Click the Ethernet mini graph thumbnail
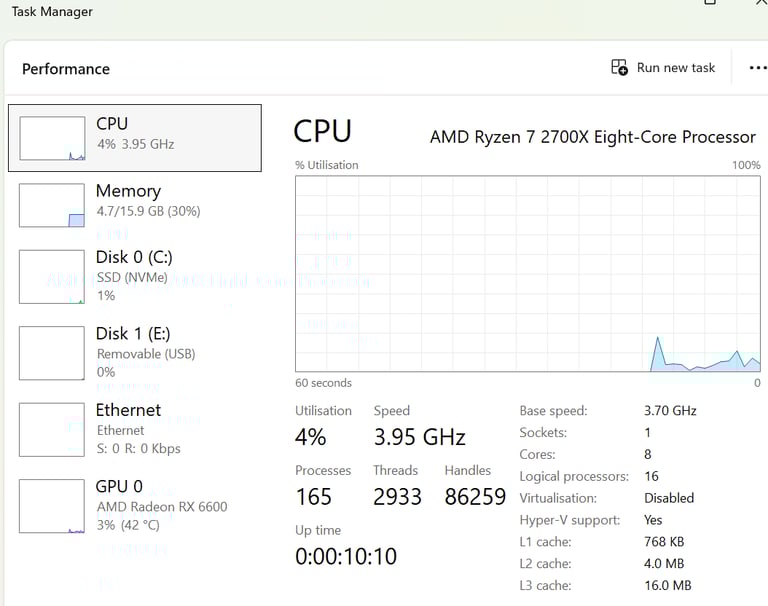Viewport: 768px width, 606px height. pos(52,430)
